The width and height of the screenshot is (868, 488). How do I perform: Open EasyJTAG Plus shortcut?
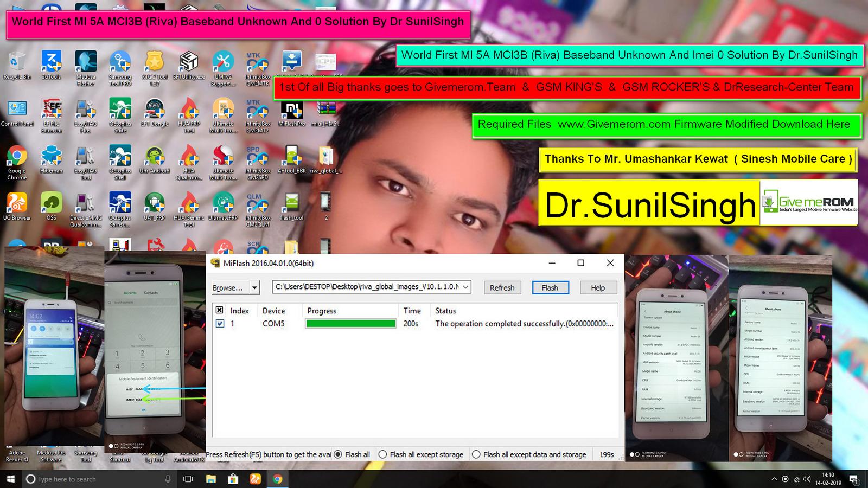[x=86, y=115]
